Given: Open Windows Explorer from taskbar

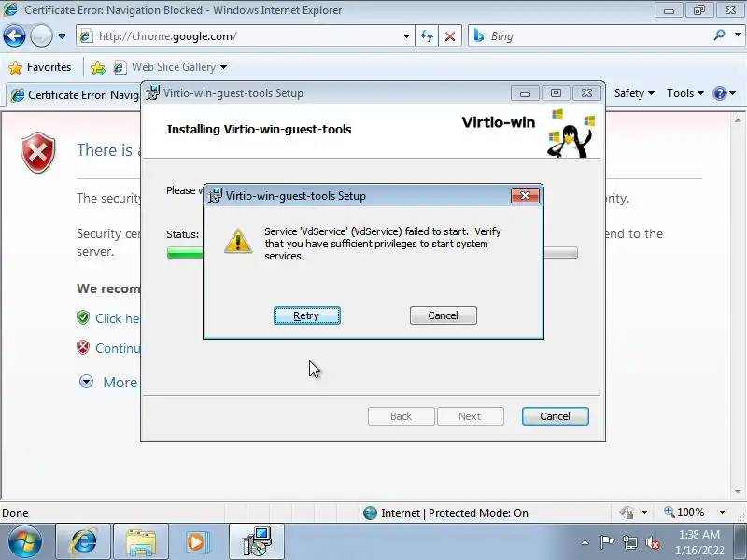Looking at the screenshot, I should point(141,542).
